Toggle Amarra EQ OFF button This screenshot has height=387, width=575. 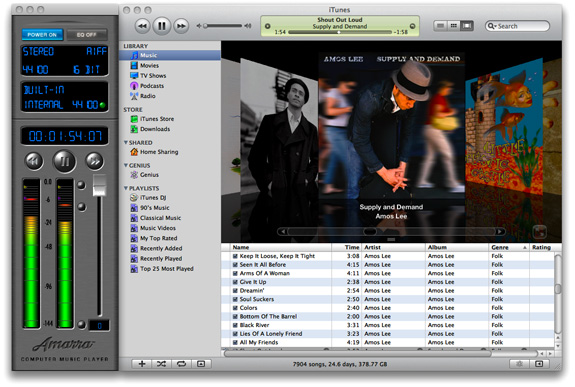[x=87, y=35]
